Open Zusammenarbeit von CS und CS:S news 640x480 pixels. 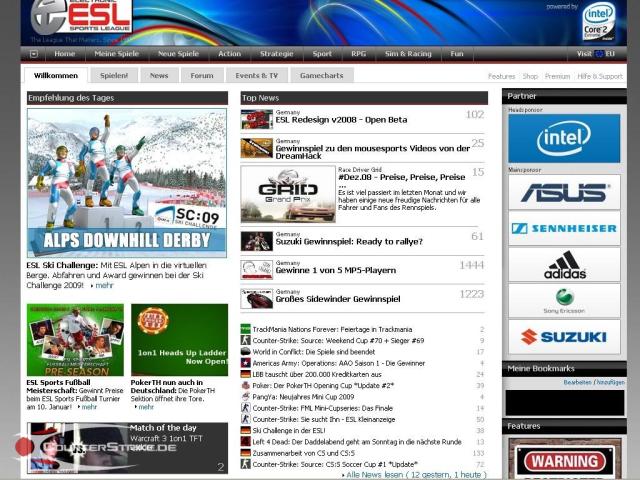[x=303, y=453]
